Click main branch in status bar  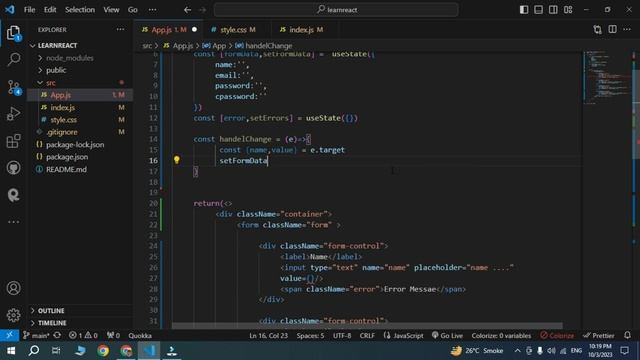pos(36,336)
